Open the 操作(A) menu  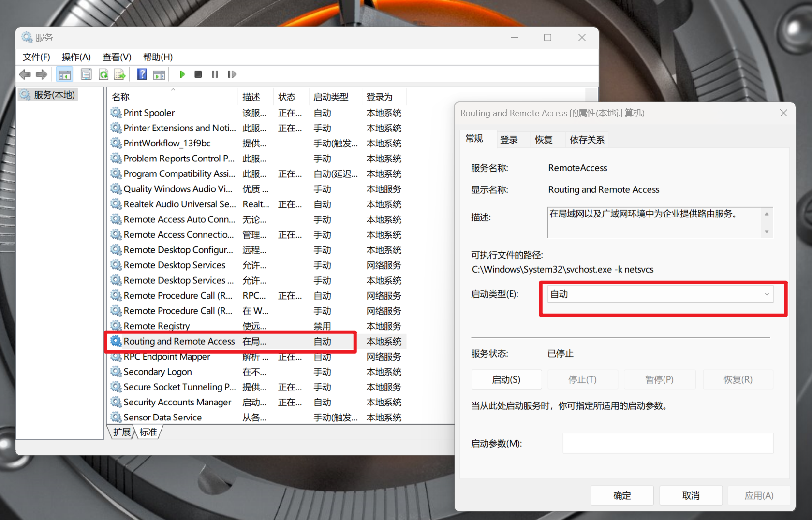[76, 57]
